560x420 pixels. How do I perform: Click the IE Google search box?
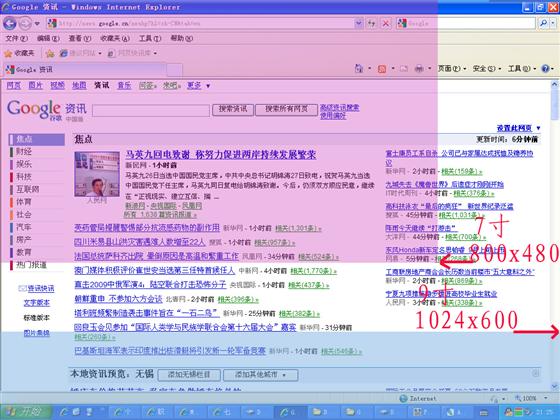[466, 24]
